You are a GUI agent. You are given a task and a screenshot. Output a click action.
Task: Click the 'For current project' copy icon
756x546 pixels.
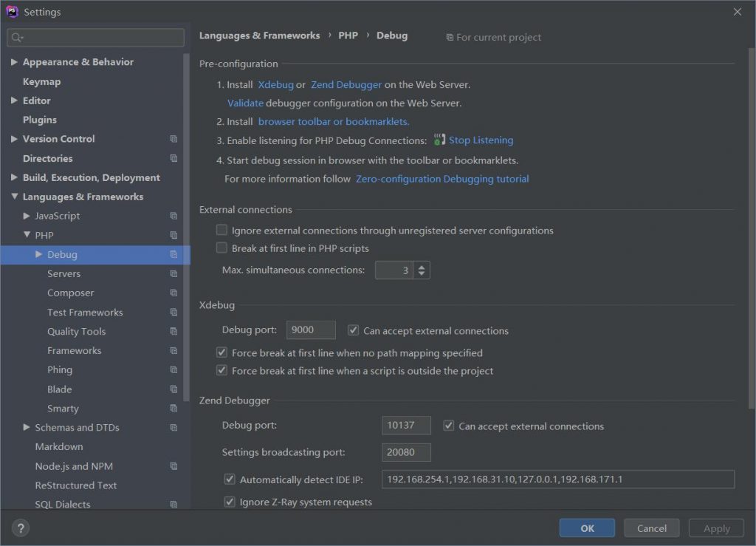tap(450, 37)
